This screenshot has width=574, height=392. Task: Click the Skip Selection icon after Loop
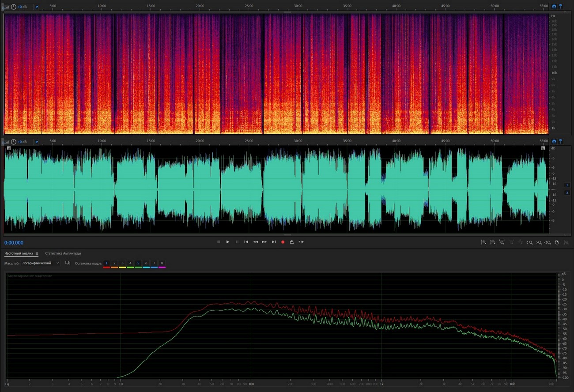pos(301,242)
